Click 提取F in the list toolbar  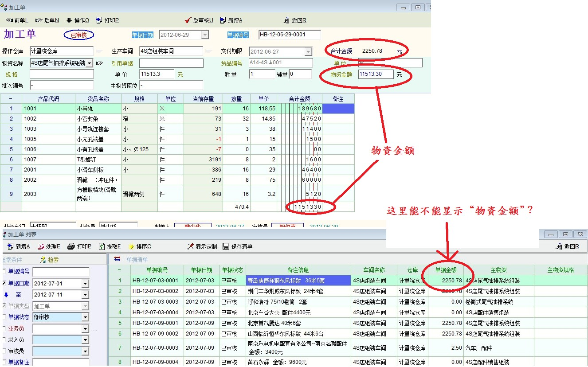click(x=110, y=246)
